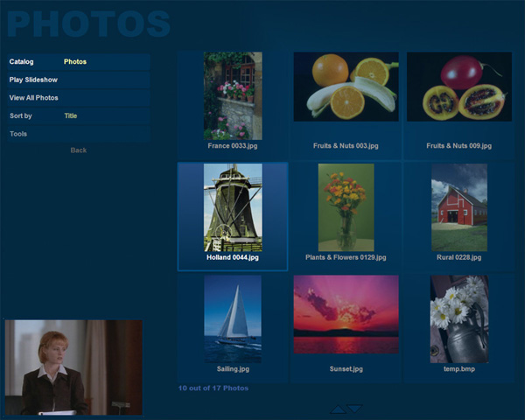The width and height of the screenshot is (525, 420).
Task: Click the "France 0033.jpg" file name label
Action: tap(233, 146)
